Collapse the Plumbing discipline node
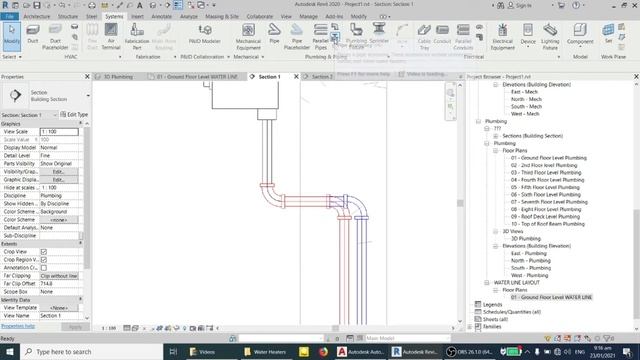The height and width of the screenshot is (360, 640). click(478, 121)
